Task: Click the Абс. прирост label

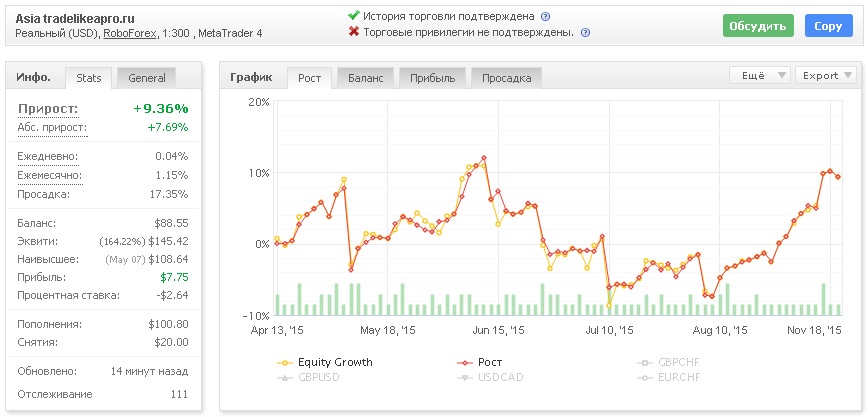Action: point(51,127)
